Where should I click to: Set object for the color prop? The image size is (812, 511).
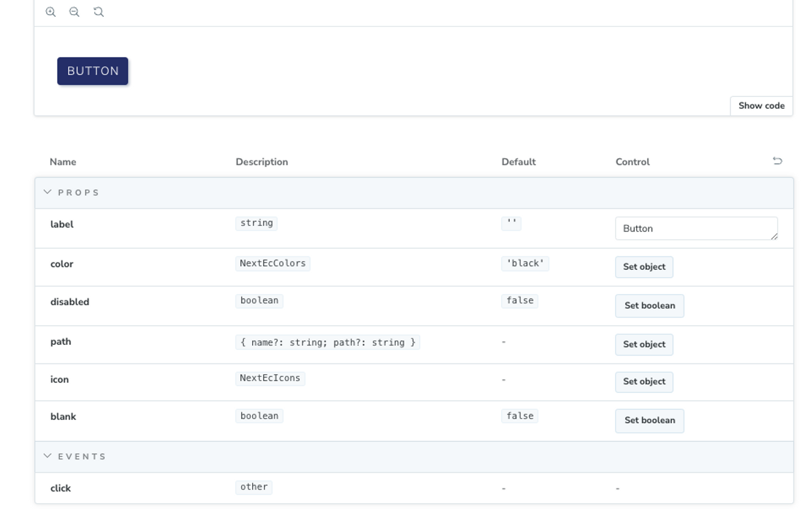pyautogui.click(x=644, y=267)
